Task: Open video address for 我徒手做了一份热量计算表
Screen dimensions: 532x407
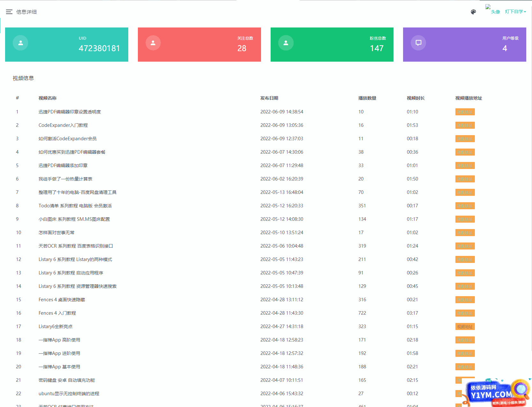Action: coord(465,179)
